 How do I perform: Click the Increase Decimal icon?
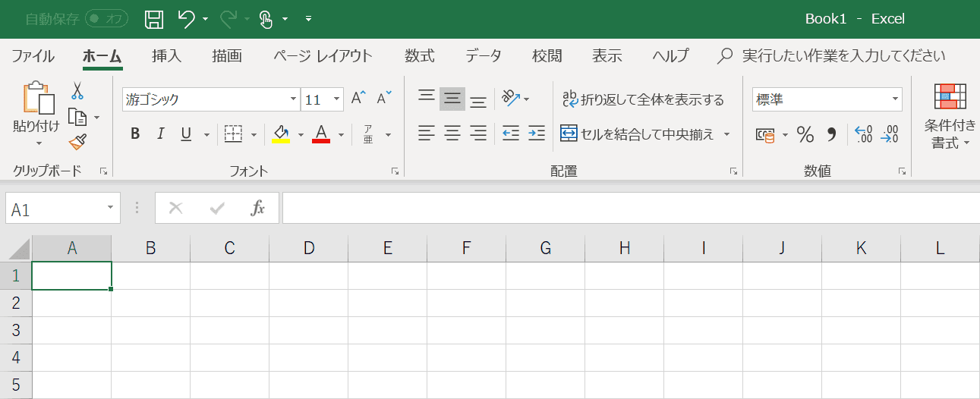click(863, 135)
